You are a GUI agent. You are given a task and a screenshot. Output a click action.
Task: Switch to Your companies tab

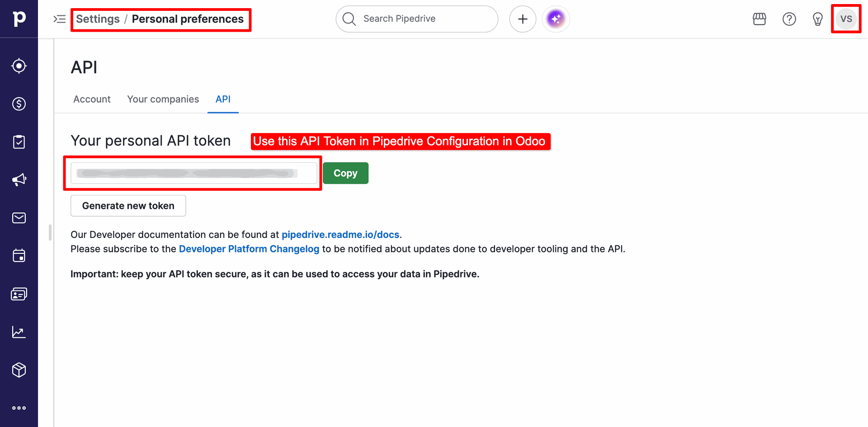click(x=163, y=99)
